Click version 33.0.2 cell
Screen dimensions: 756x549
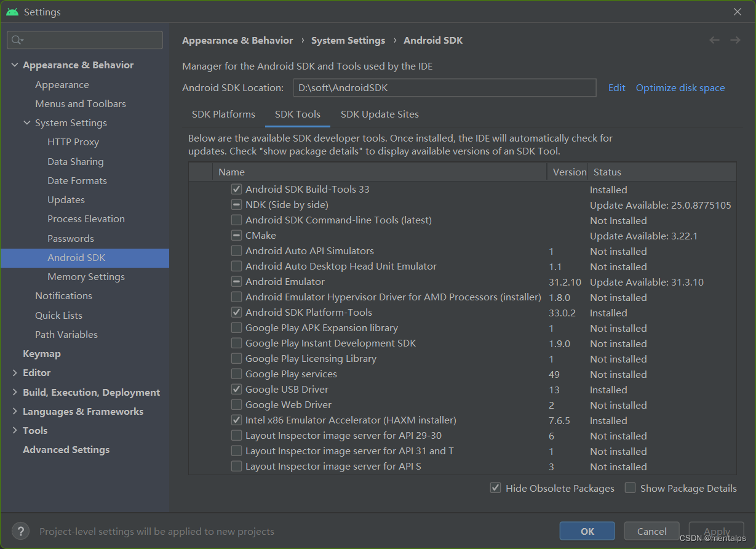tap(562, 313)
